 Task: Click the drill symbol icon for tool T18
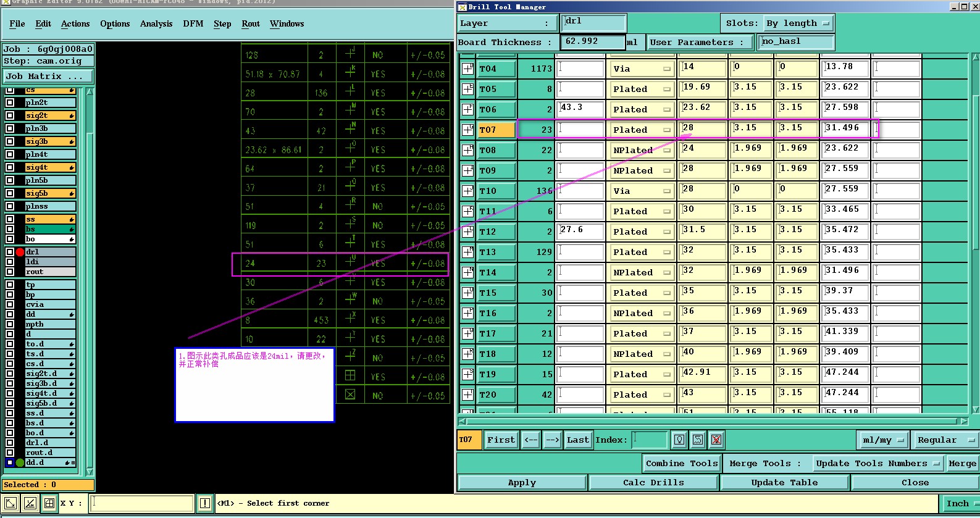[x=468, y=354]
